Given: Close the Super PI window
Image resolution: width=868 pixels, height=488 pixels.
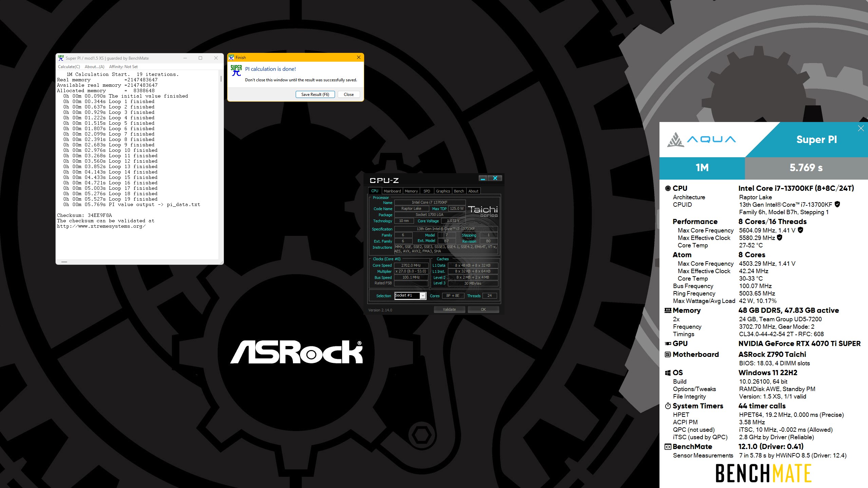Looking at the screenshot, I should pos(216,58).
